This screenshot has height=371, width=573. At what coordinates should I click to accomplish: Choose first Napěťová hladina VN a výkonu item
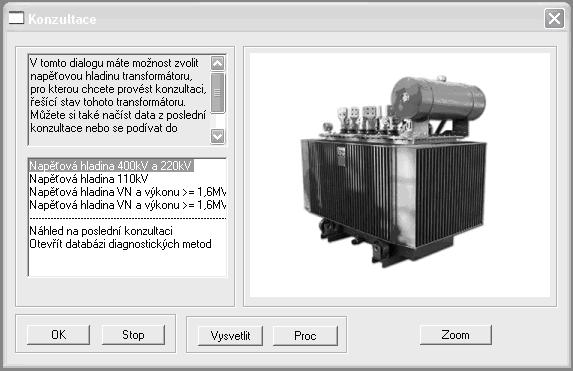[128, 192]
